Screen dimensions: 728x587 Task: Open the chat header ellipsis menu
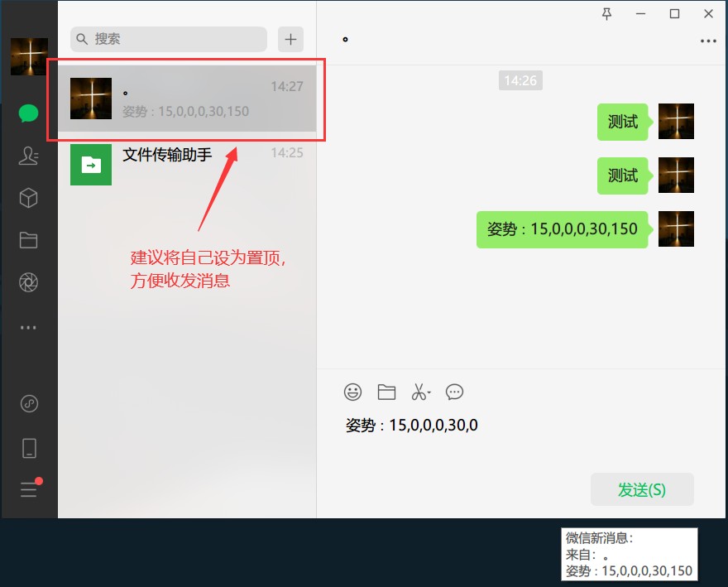708,40
